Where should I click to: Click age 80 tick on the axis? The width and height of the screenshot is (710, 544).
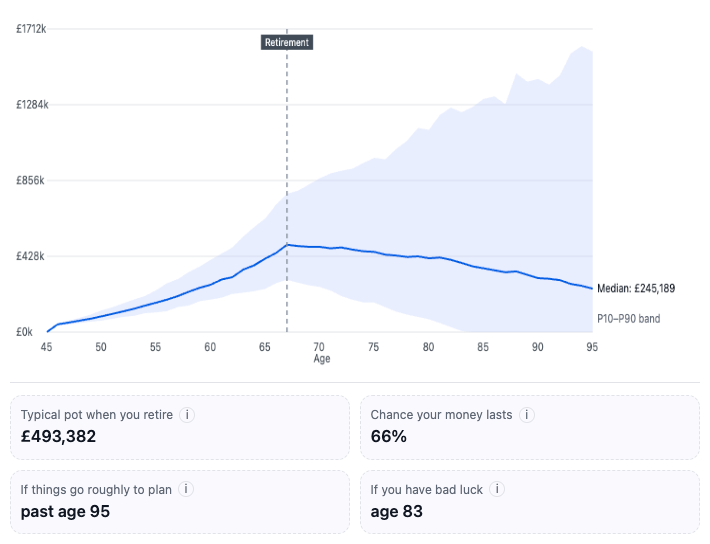[x=428, y=347]
